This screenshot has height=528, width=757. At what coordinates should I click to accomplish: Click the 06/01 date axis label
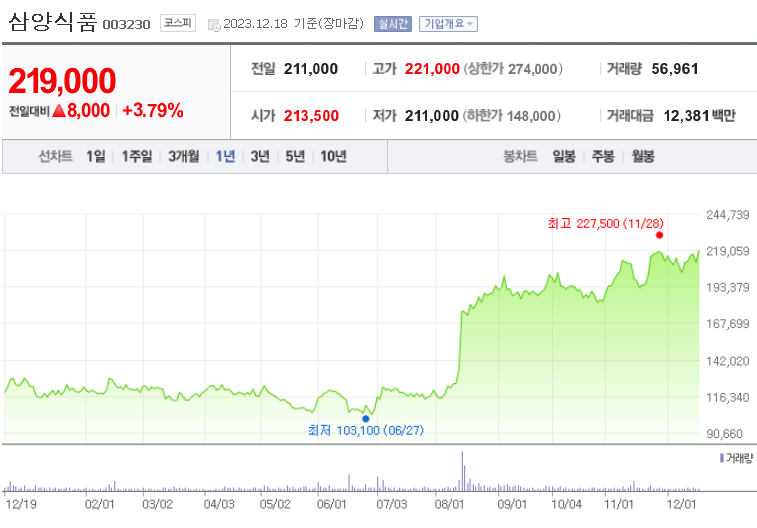click(332, 504)
